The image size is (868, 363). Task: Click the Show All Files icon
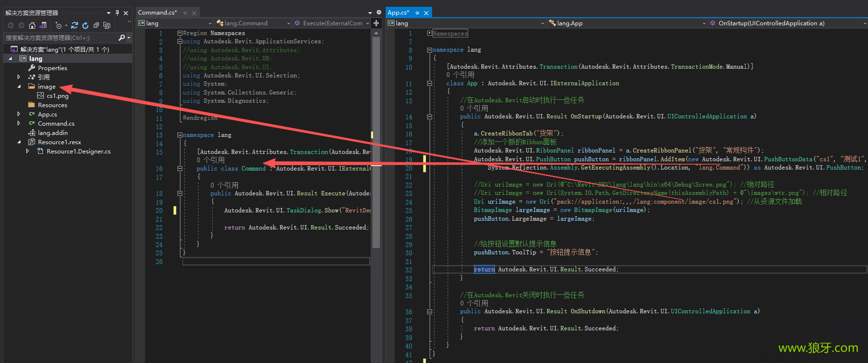(x=107, y=25)
